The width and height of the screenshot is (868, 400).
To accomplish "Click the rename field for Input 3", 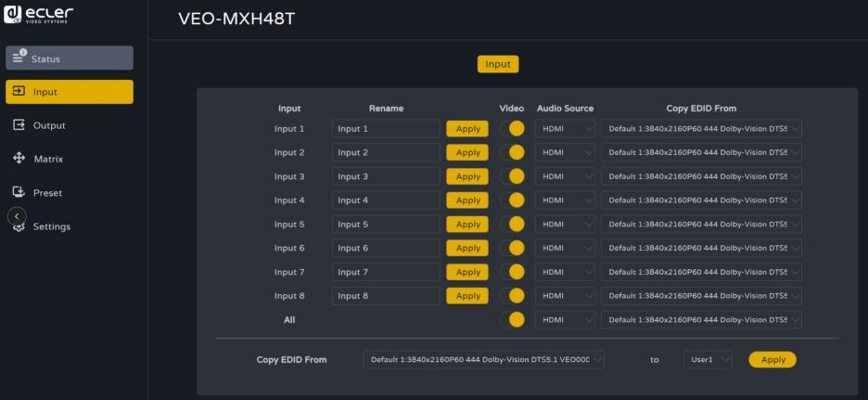I will click(386, 176).
